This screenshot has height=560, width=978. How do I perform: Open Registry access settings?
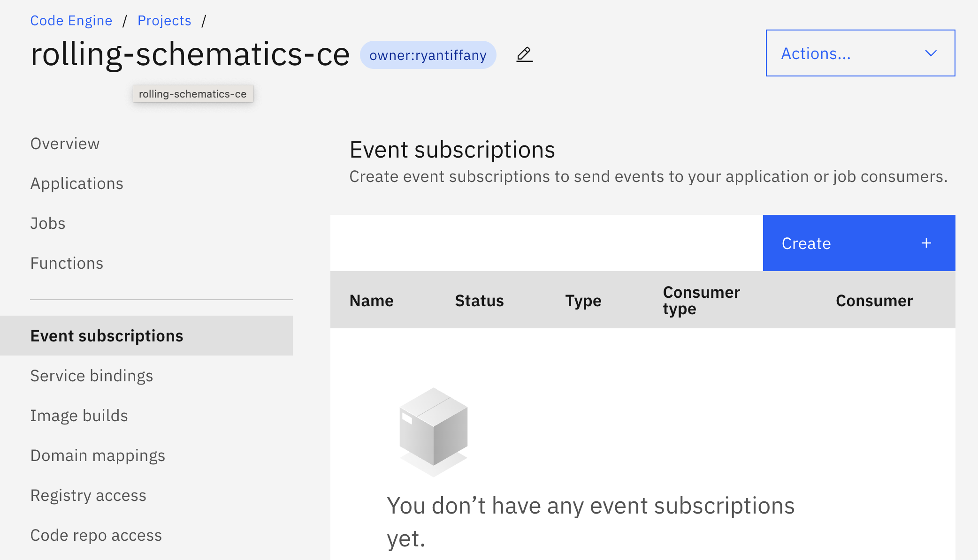click(88, 495)
